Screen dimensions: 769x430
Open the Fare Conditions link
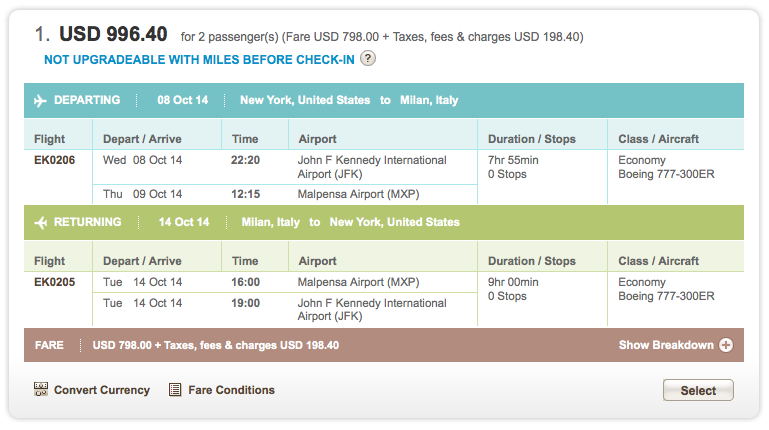231,390
